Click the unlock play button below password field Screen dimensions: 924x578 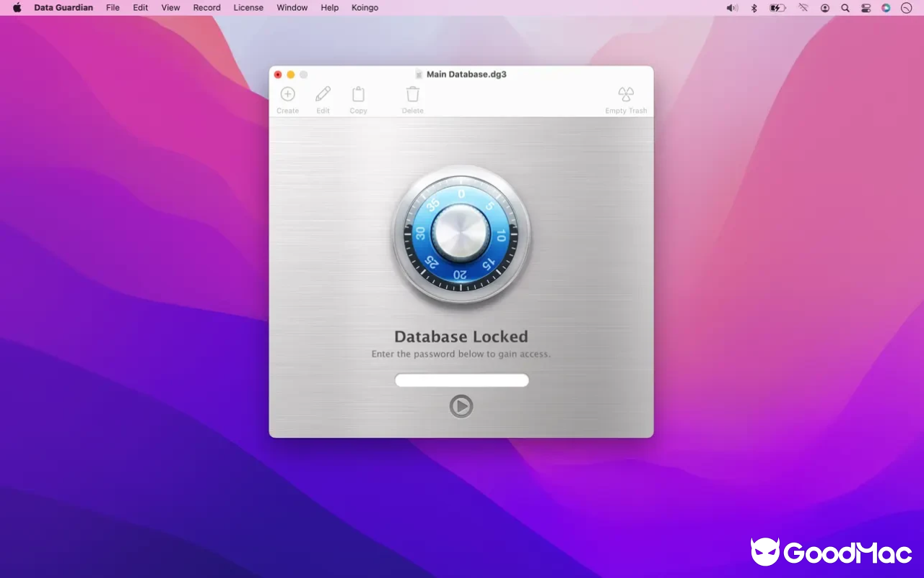tap(461, 405)
